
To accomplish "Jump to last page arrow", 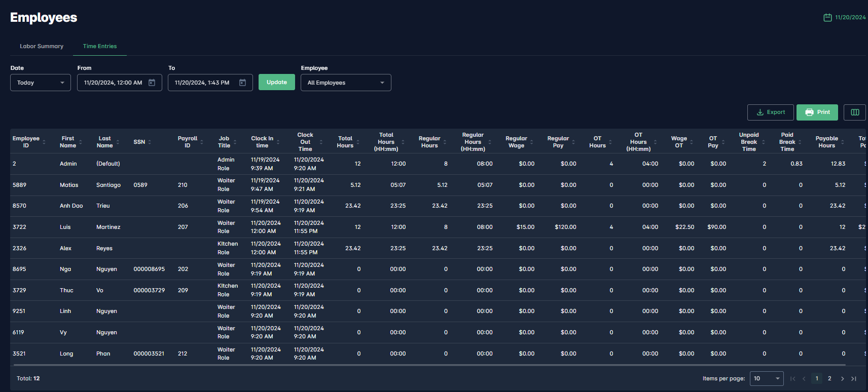I will (x=854, y=379).
